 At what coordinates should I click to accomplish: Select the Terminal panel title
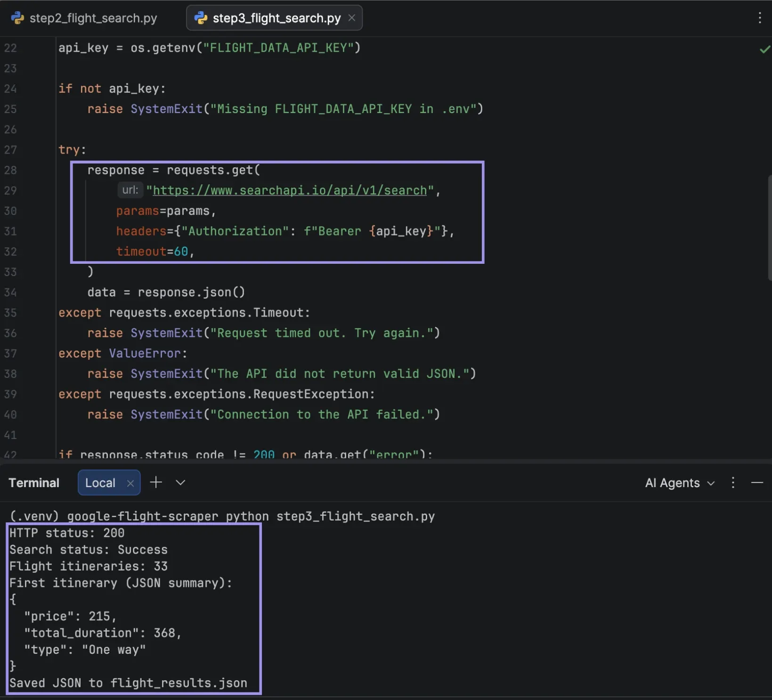tap(34, 483)
